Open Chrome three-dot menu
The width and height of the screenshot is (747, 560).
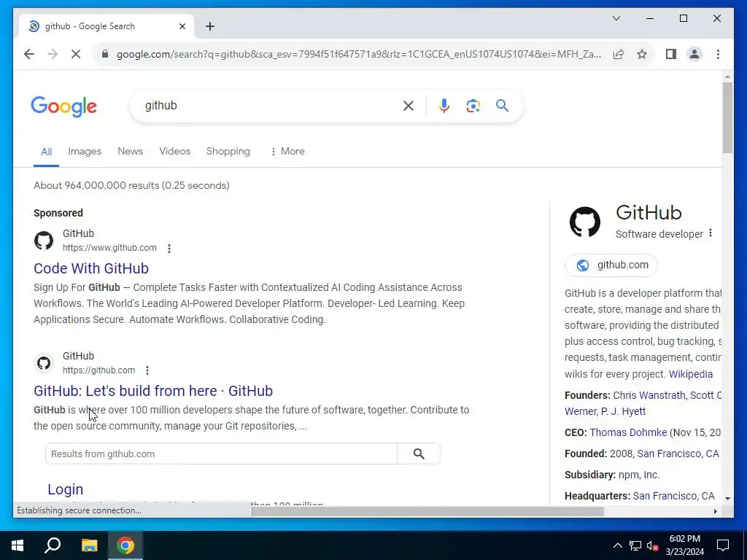(718, 54)
